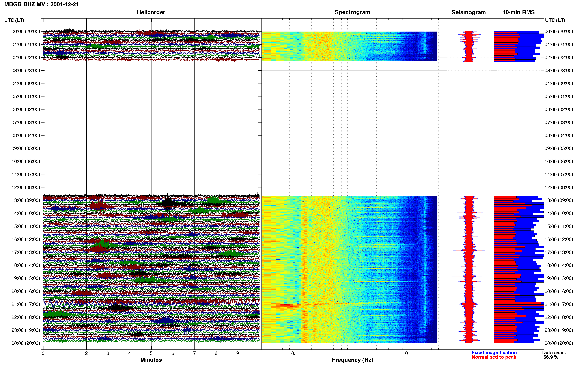Click the left '05:00 (01:00)' time label
The image size is (588, 368).
pos(26,96)
